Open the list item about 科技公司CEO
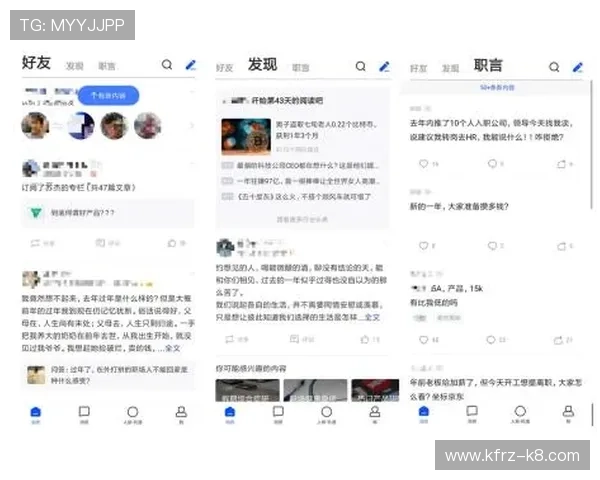 pos(300,165)
